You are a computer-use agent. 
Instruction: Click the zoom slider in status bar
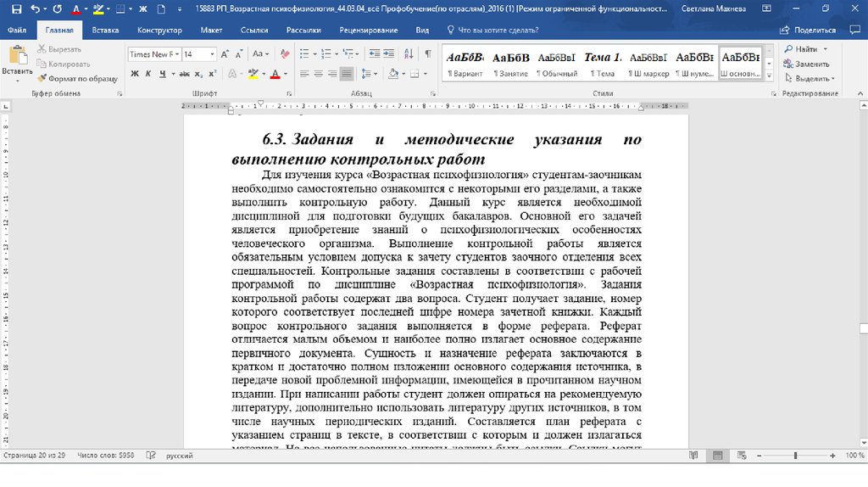[x=794, y=456]
